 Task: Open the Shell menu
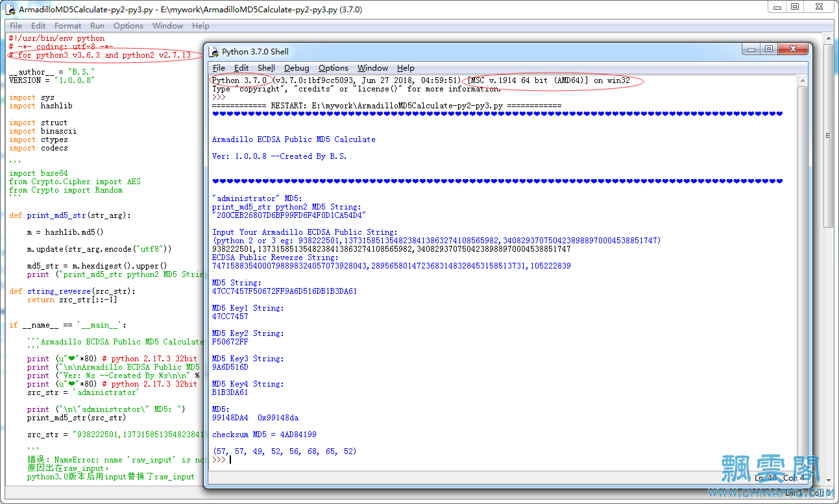(x=266, y=68)
